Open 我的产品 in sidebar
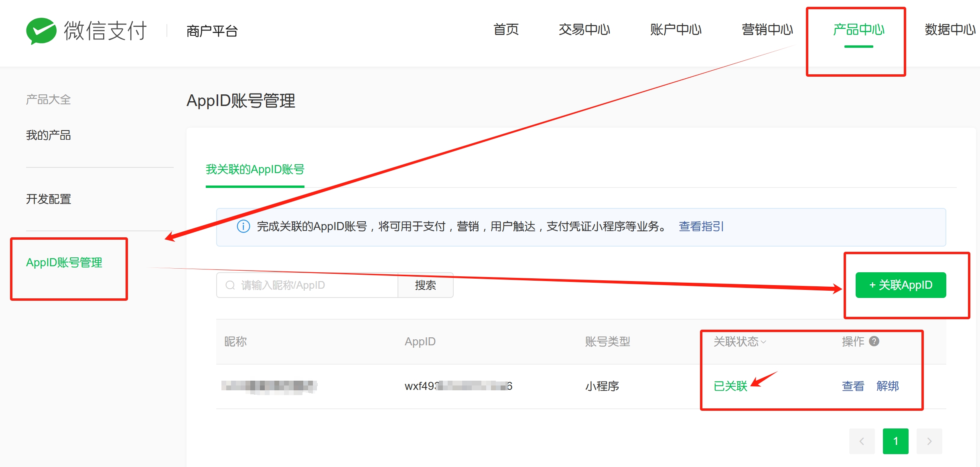This screenshot has height=467, width=980. [49, 135]
